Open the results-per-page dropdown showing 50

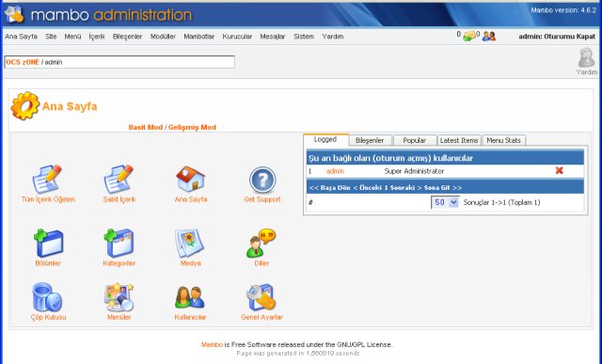tap(445, 202)
